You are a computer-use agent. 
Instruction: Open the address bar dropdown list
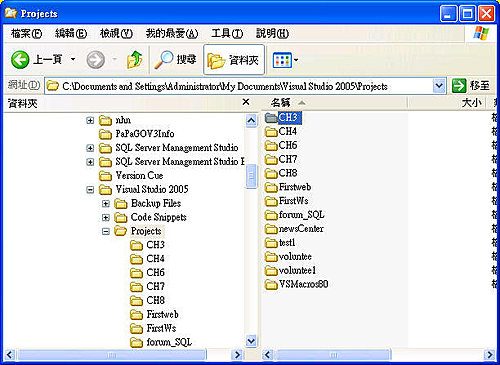439,86
